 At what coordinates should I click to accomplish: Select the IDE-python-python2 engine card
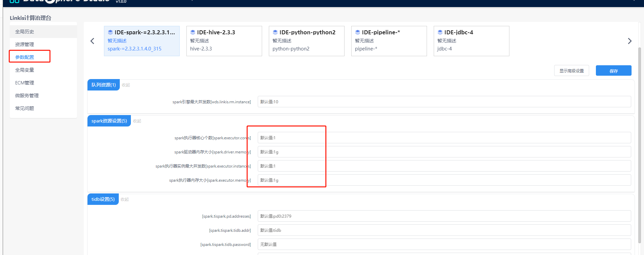point(307,41)
